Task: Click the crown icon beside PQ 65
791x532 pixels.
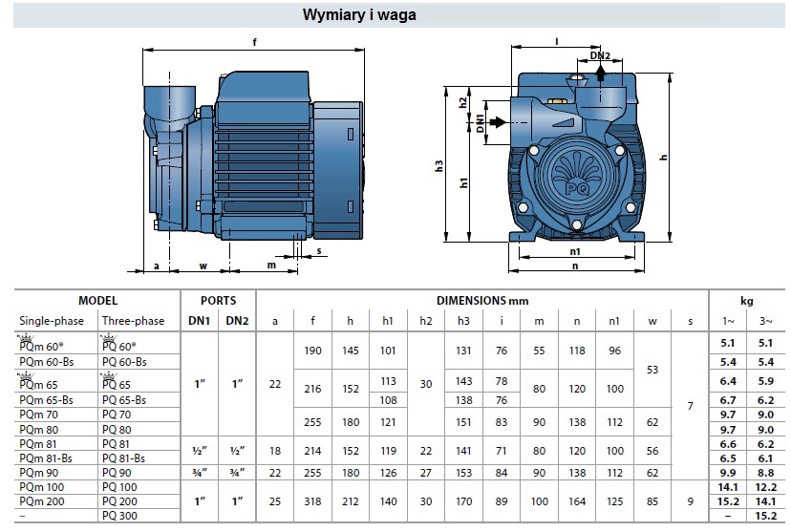Action: pyautogui.click(x=109, y=376)
